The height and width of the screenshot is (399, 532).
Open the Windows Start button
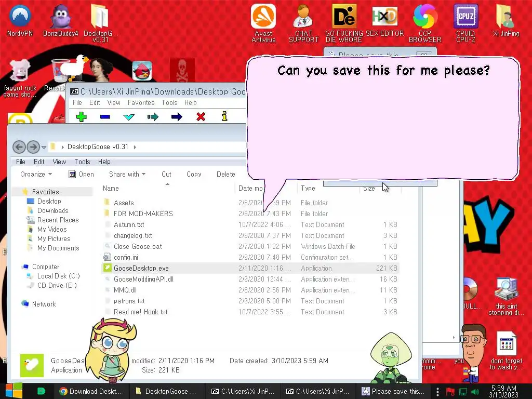14,391
